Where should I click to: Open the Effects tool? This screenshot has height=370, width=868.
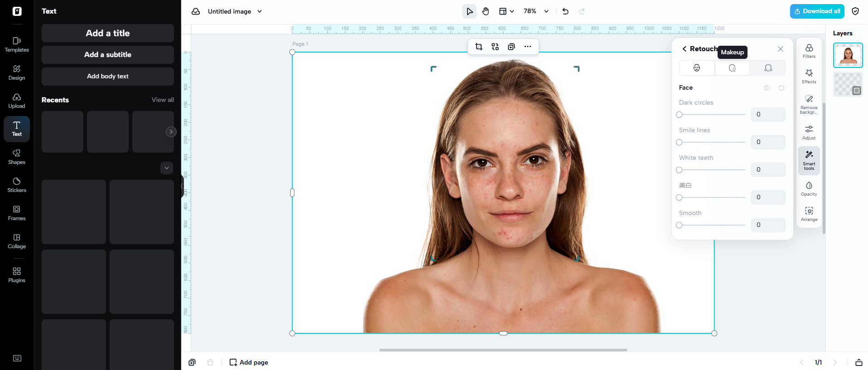(x=809, y=76)
